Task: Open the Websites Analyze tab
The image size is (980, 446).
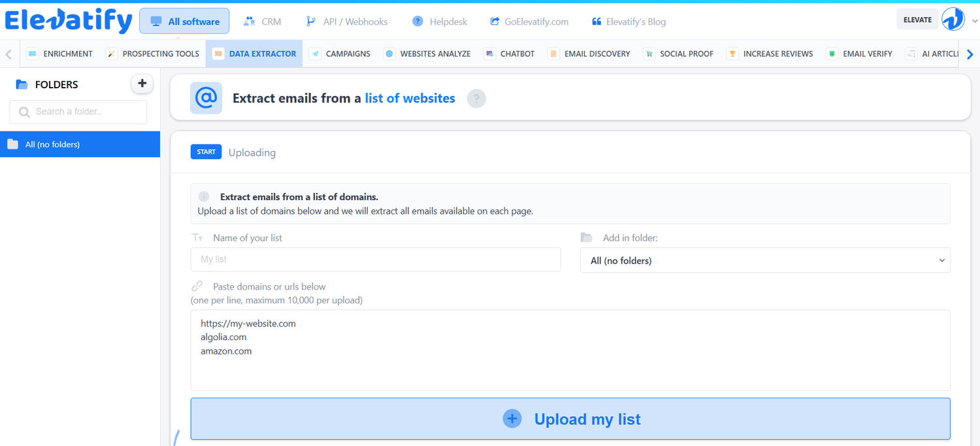Action: tap(427, 54)
